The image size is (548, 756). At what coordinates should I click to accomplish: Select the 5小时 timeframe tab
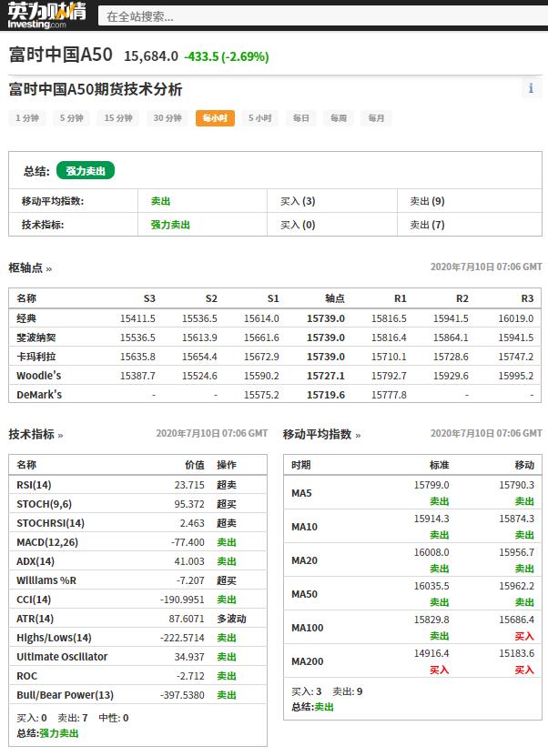click(260, 118)
